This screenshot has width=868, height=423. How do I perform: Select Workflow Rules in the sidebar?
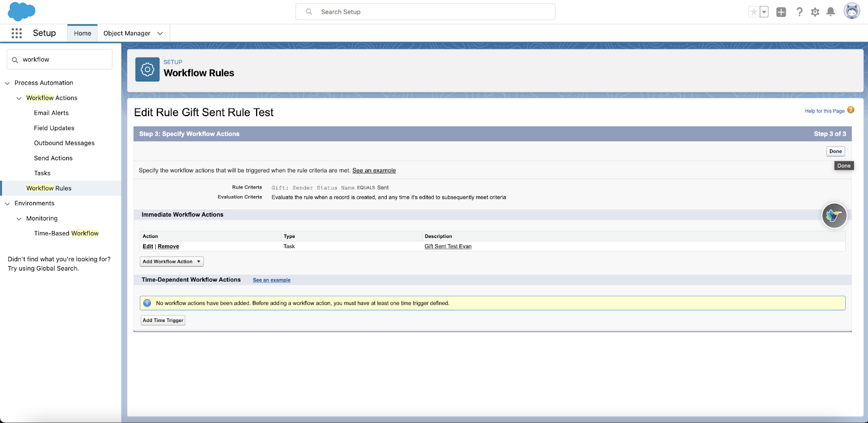[x=49, y=188]
